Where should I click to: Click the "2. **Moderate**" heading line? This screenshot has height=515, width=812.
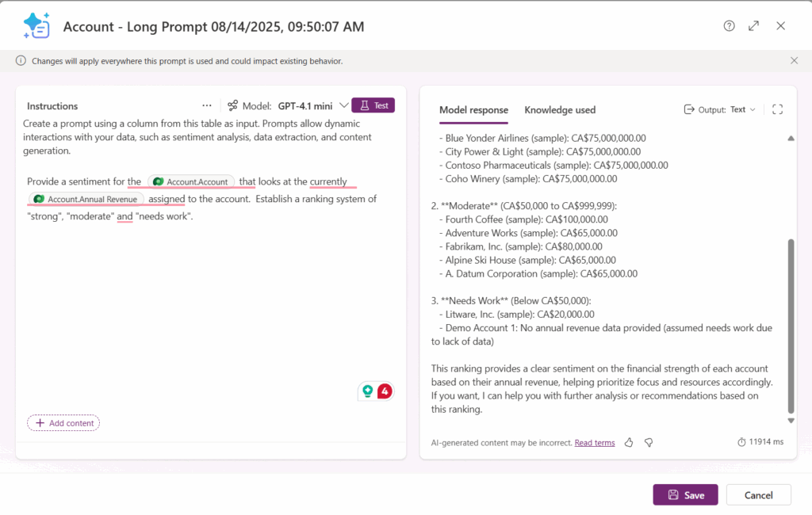[x=523, y=206]
